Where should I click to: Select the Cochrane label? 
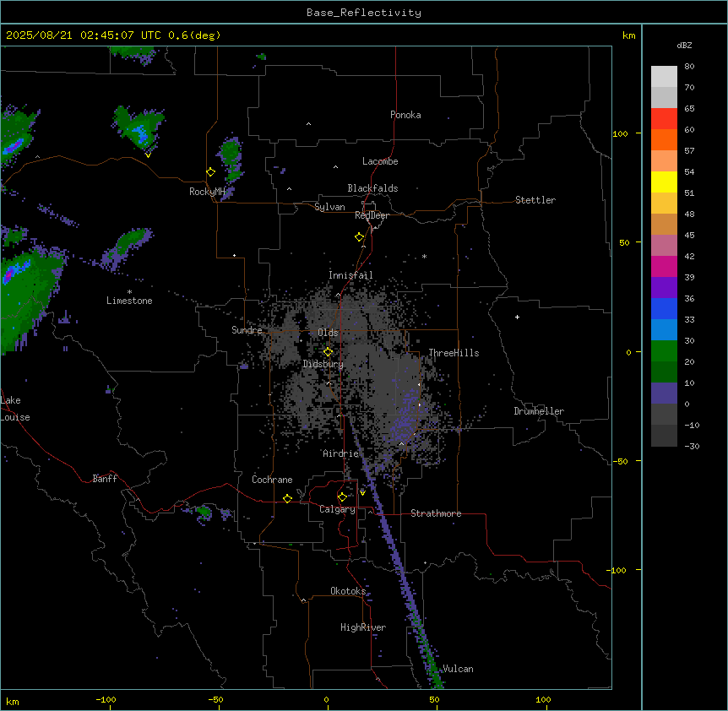[x=272, y=480]
